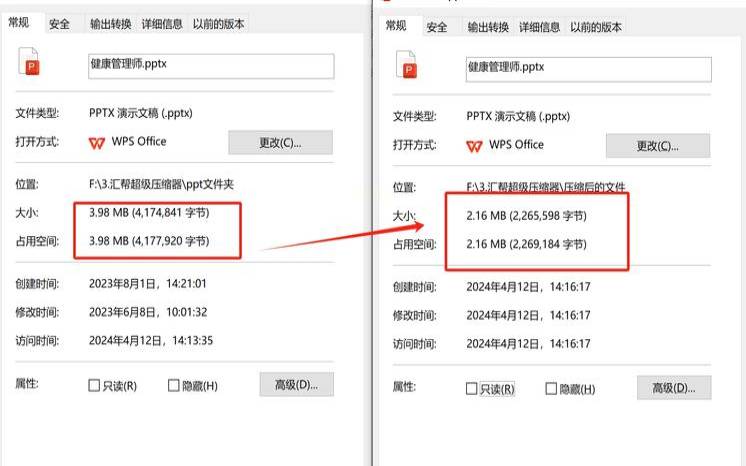Click modified time 2023年6月8日 10:01:32
746x466 pixels.
pyautogui.click(x=148, y=312)
